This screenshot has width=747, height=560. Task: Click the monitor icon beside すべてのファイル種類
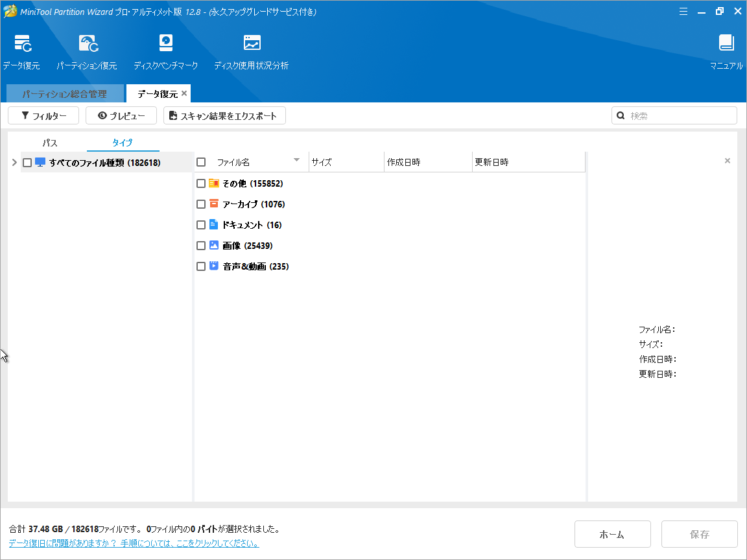(x=40, y=163)
